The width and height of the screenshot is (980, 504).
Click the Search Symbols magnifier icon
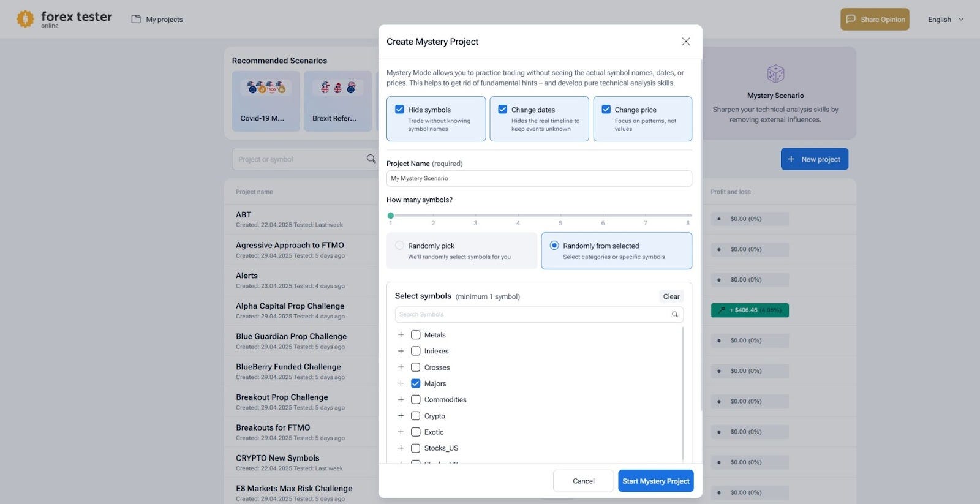(x=675, y=314)
